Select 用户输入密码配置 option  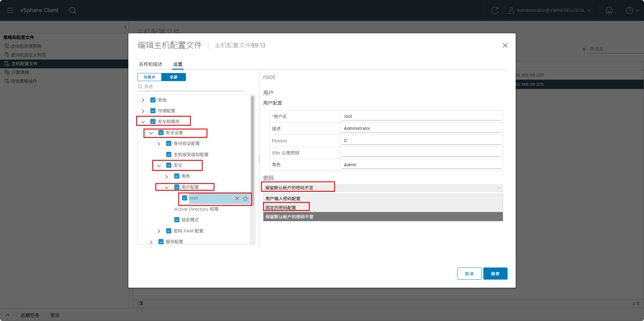(383, 199)
